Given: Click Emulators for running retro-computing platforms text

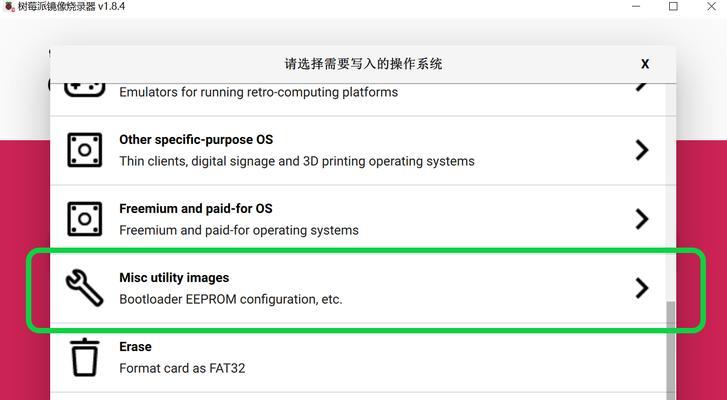Looking at the screenshot, I should (259, 92).
